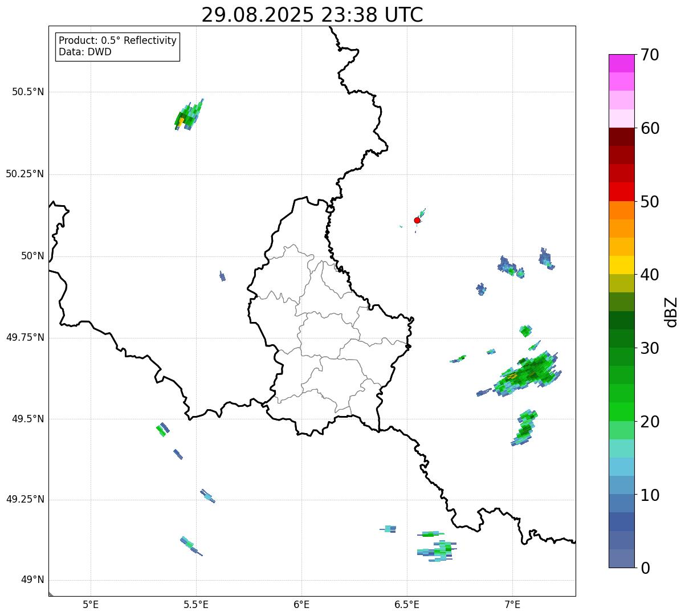The image size is (685, 616).
Task: Click the longitude label "6.5°E"
Action: pyautogui.click(x=407, y=605)
